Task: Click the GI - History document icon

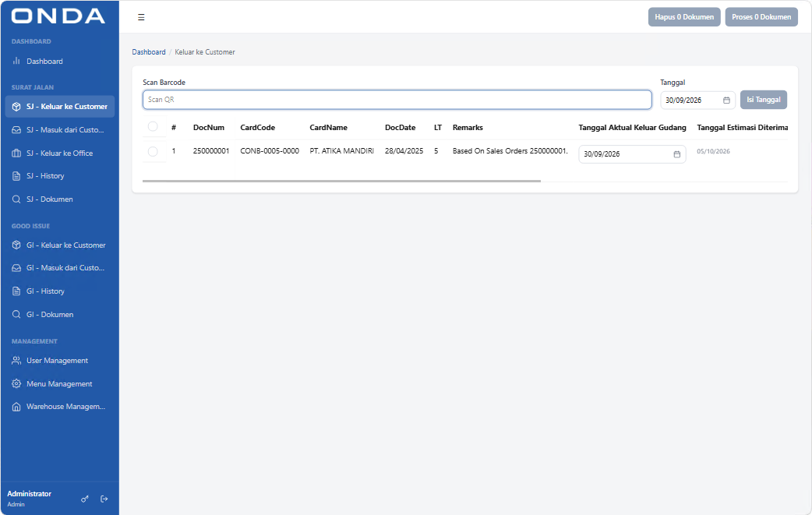Action: click(x=16, y=291)
